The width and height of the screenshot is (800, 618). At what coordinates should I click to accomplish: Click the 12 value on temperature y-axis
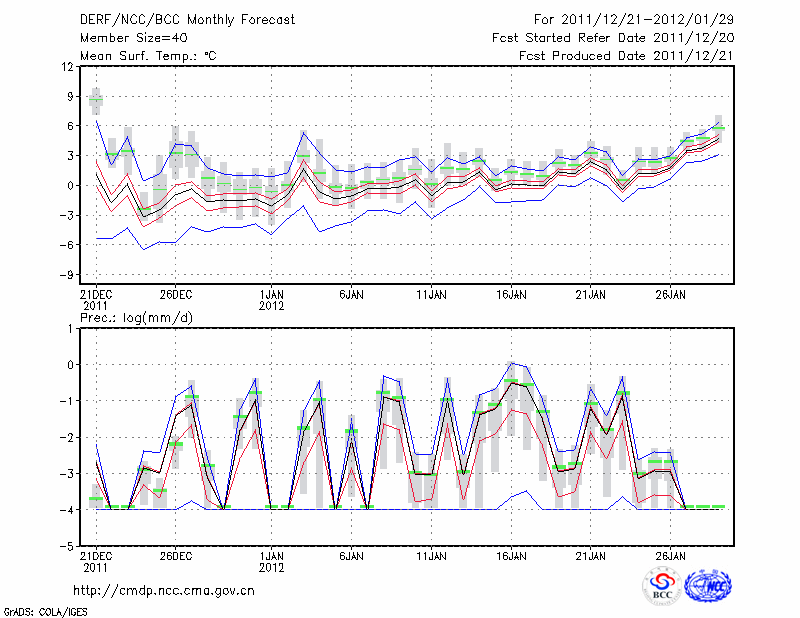click(x=68, y=67)
